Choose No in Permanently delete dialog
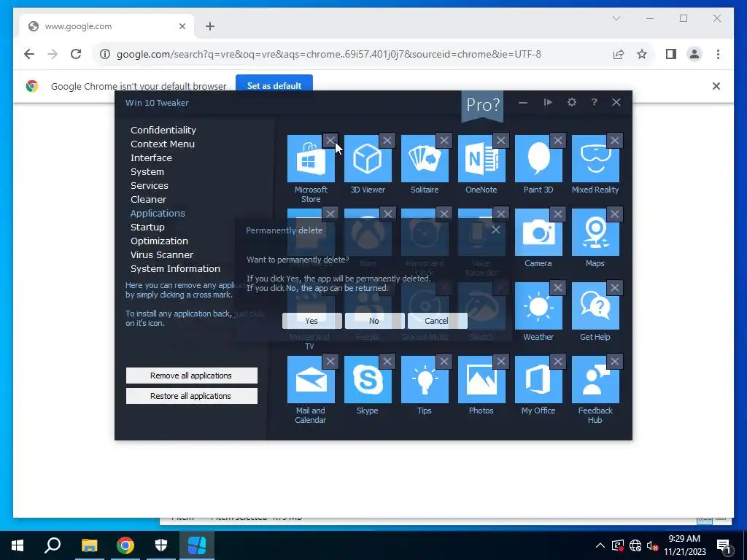 374,321
